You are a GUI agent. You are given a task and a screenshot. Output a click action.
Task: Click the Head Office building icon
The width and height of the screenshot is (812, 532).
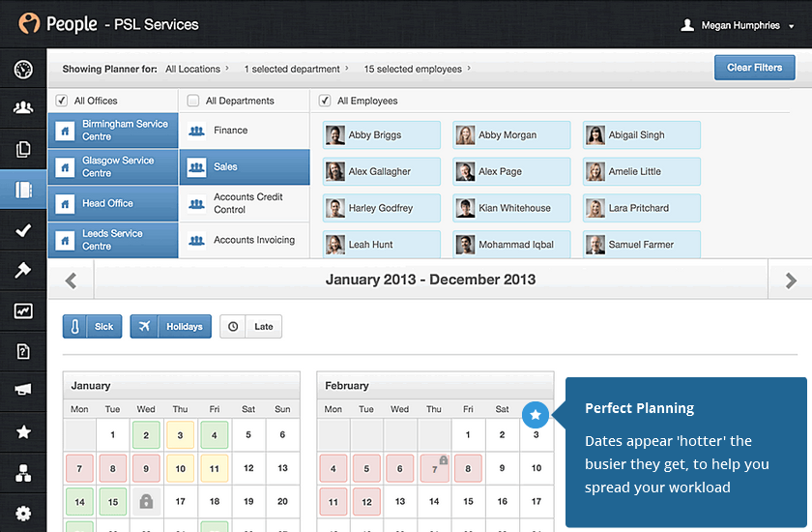65,203
